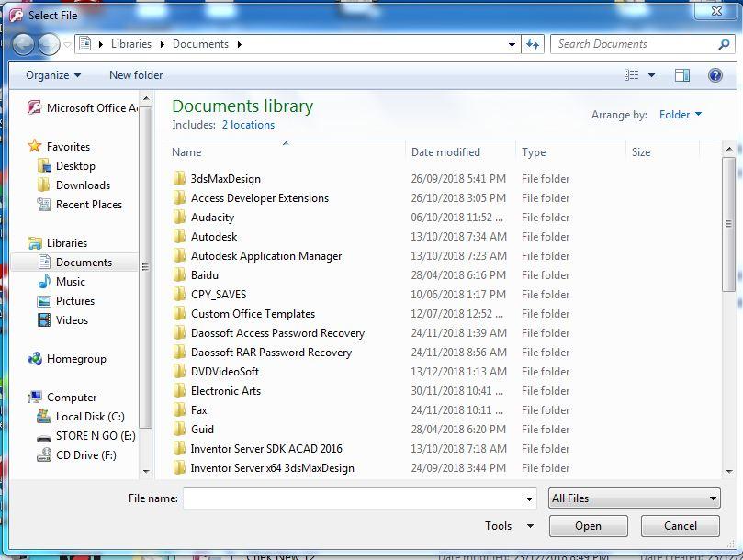Screen dimensions: 743x560
Task: Open the 2 locations link
Action: coord(248,125)
